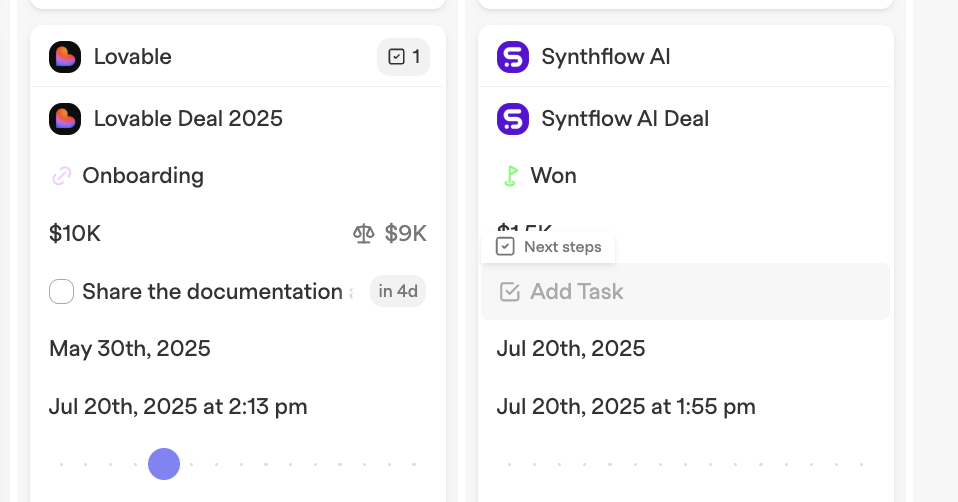This screenshot has width=958, height=502.
Task: Click the green Won flag icon
Action: pyautogui.click(x=511, y=176)
